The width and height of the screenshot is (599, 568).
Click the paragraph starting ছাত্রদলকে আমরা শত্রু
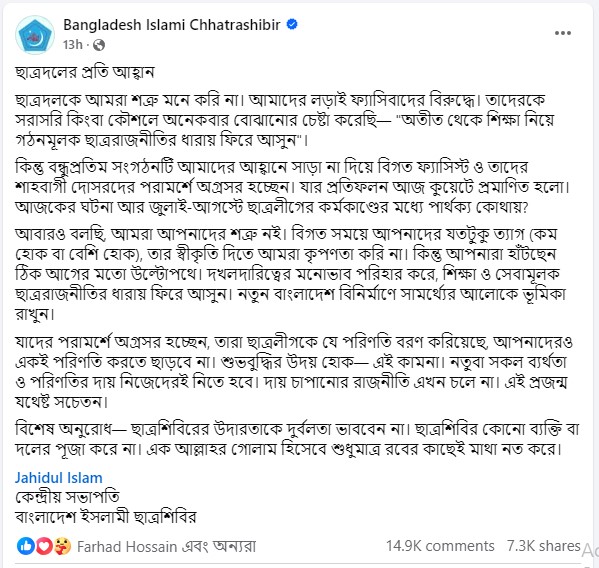point(285,120)
